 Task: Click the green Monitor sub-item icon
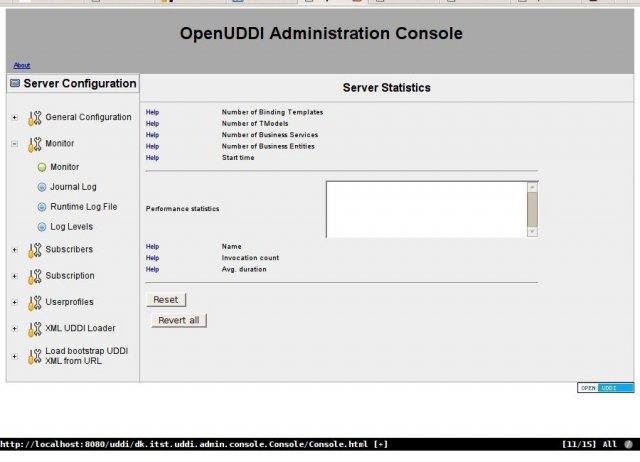42,167
